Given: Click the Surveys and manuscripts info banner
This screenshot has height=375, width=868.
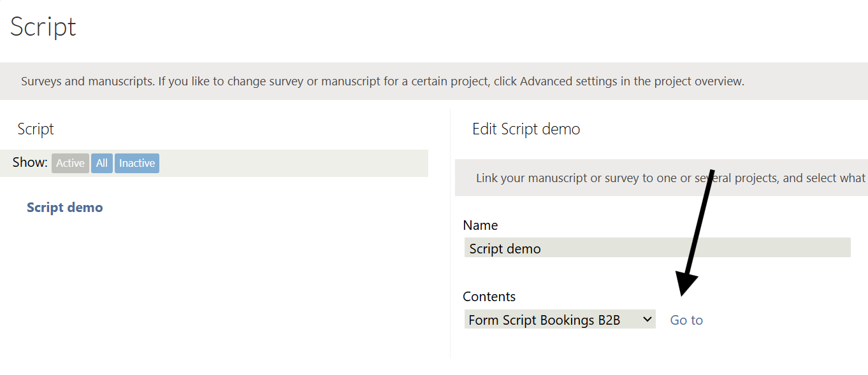Looking at the screenshot, I should [382, 81].
